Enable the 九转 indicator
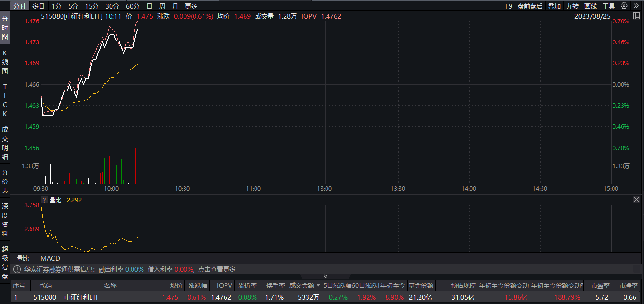The image size is (644, 304). point(572,6)
